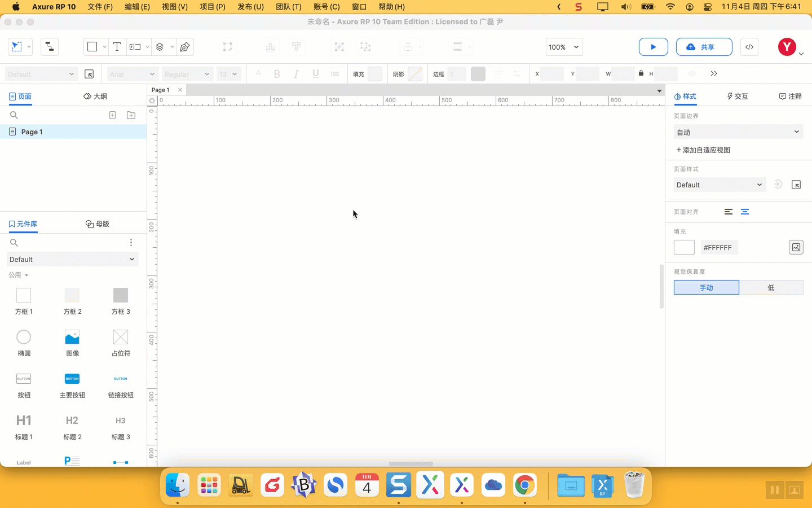Select the Text tool

point(117,47)
